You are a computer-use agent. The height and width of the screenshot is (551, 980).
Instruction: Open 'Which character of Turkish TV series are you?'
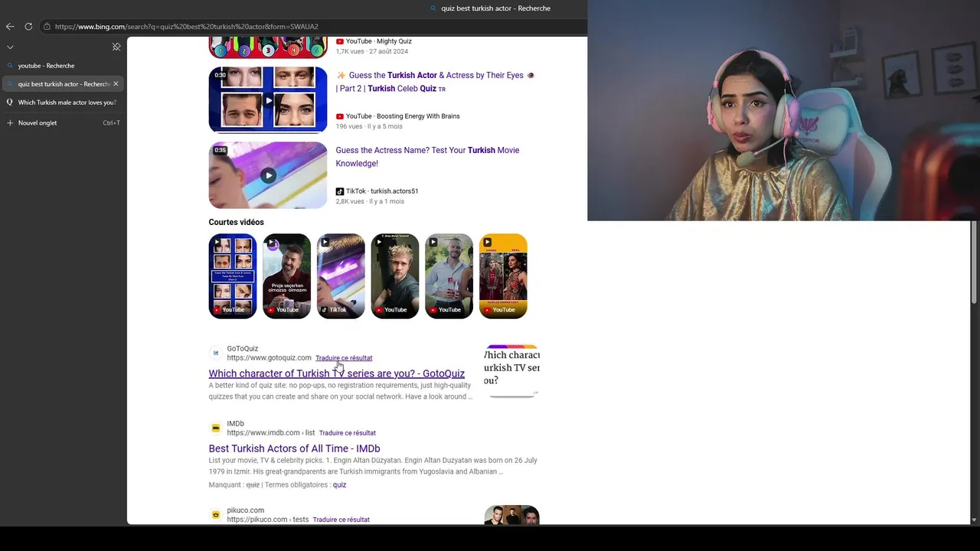click(337, 373)
